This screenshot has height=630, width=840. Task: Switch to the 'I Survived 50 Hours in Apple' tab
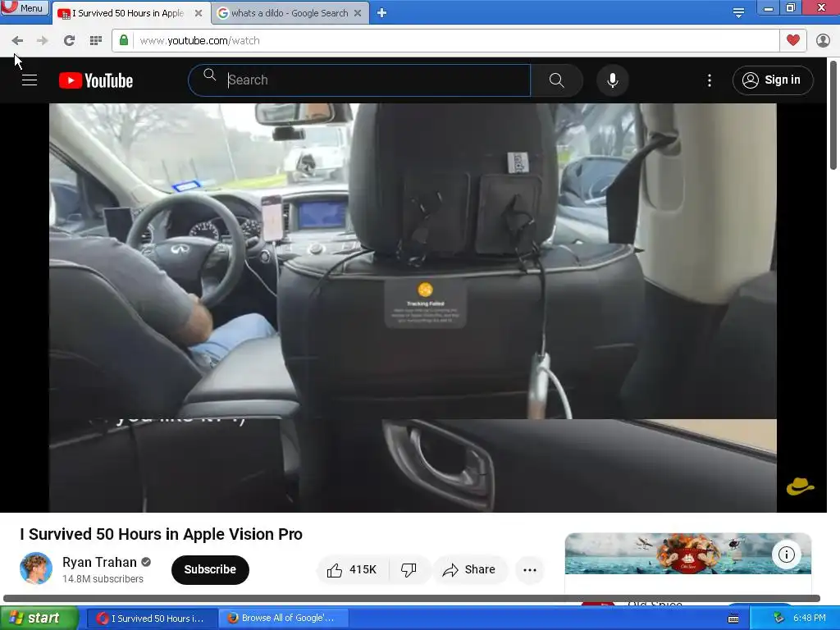(127, 13)
